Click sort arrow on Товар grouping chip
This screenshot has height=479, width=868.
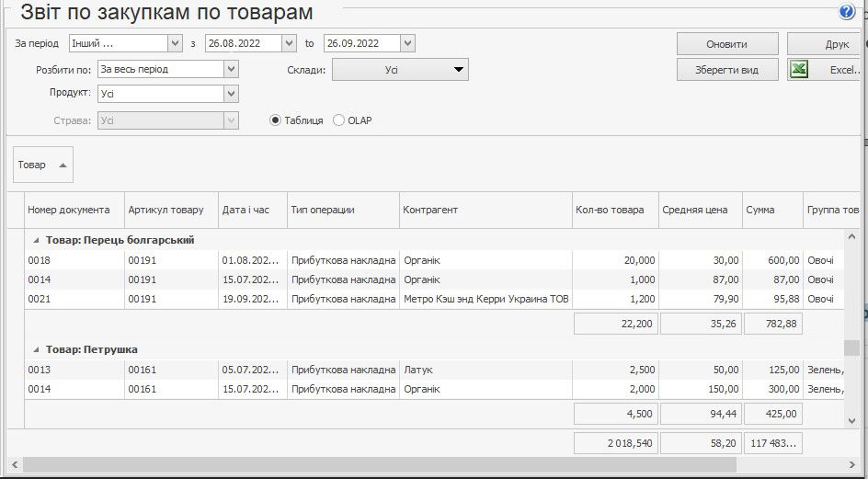point(63,165)
